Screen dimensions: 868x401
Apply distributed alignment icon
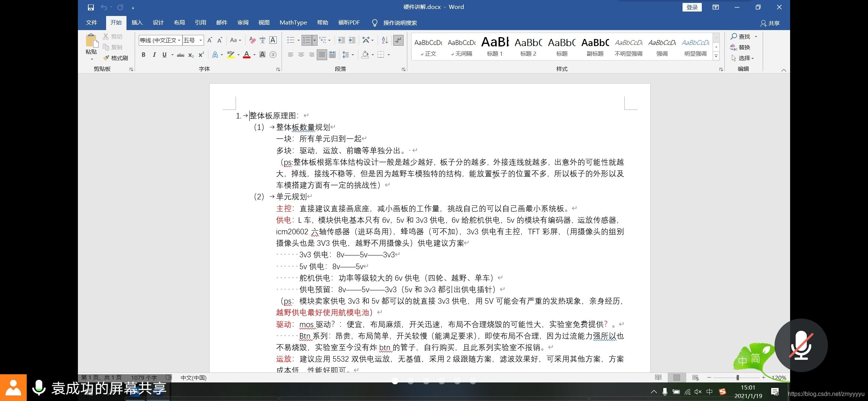(332, 55)
